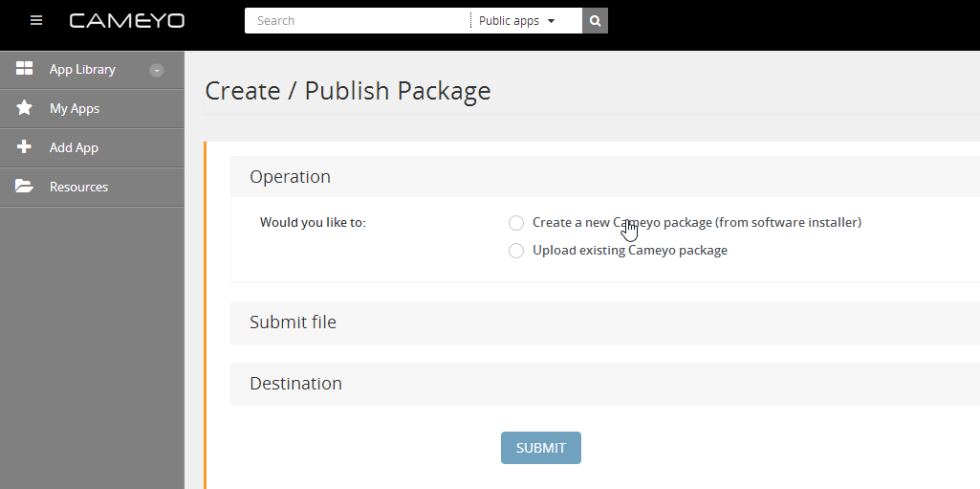
Task: Click the Resources folder icon
Action: click(x=24, y=187)
